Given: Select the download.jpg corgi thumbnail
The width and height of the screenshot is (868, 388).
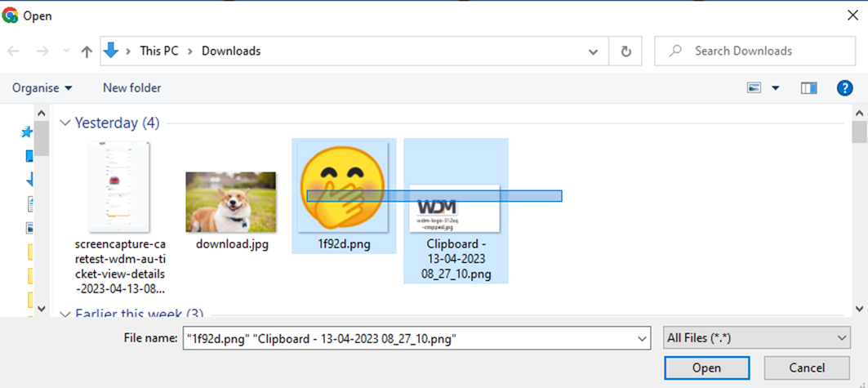Looking at the screenshot, I should click(x=229, y=202).
